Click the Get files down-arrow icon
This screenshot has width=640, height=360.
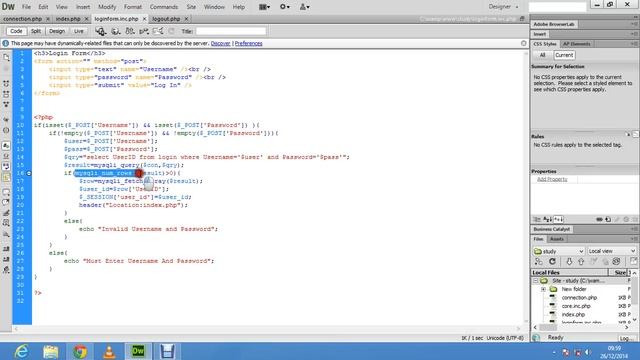569,261
